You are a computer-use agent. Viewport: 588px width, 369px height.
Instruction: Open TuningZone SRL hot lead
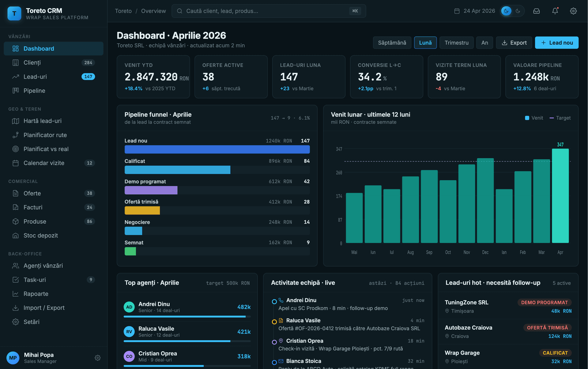[466, 302]
